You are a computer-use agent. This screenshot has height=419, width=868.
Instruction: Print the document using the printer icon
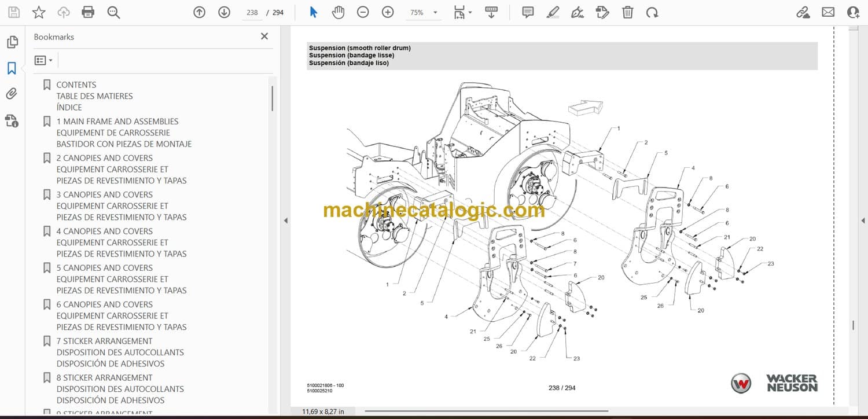[x=88, y=12]
